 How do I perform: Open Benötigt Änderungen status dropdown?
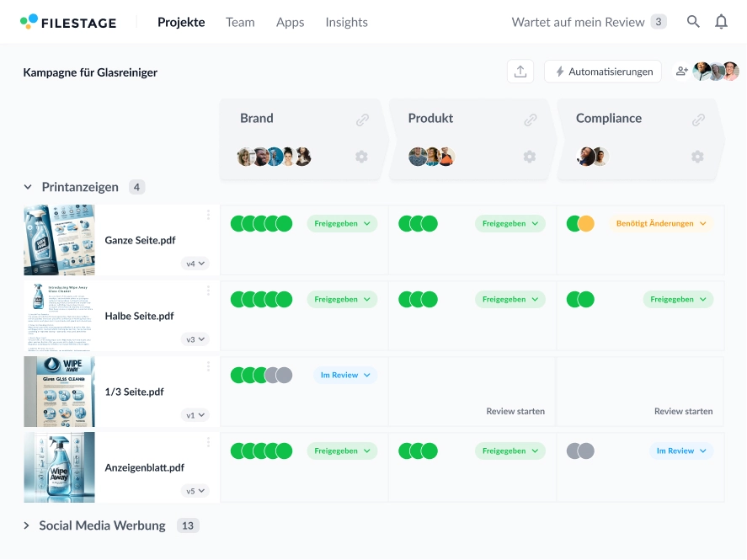pyautogui.click(x=660, y=223)
